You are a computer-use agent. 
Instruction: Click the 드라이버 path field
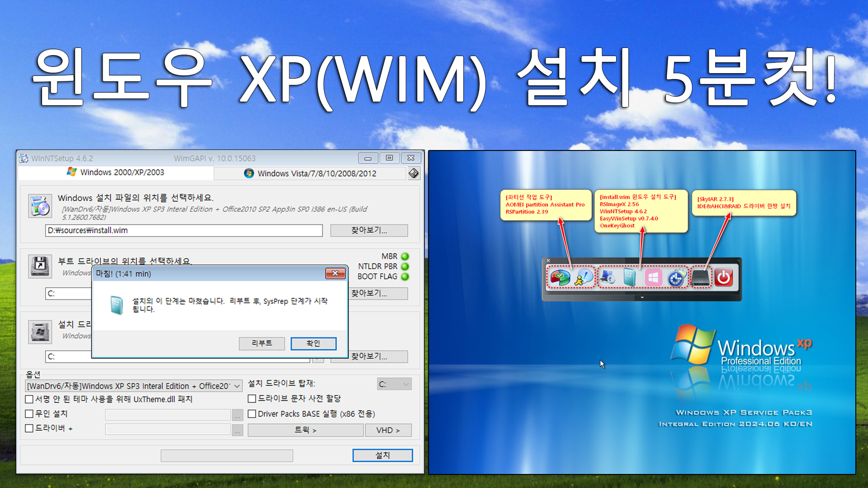pyautogui.click(x=168, y=429)
